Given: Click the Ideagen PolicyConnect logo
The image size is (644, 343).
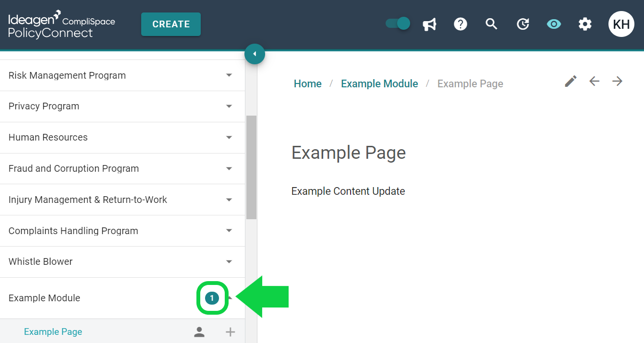Looking at the screenshot, I should pyautogui.click(x=61, y=24).
